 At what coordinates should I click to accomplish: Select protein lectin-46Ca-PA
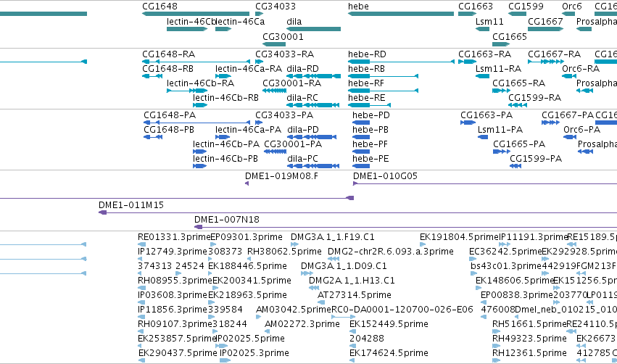click(223, 137)
